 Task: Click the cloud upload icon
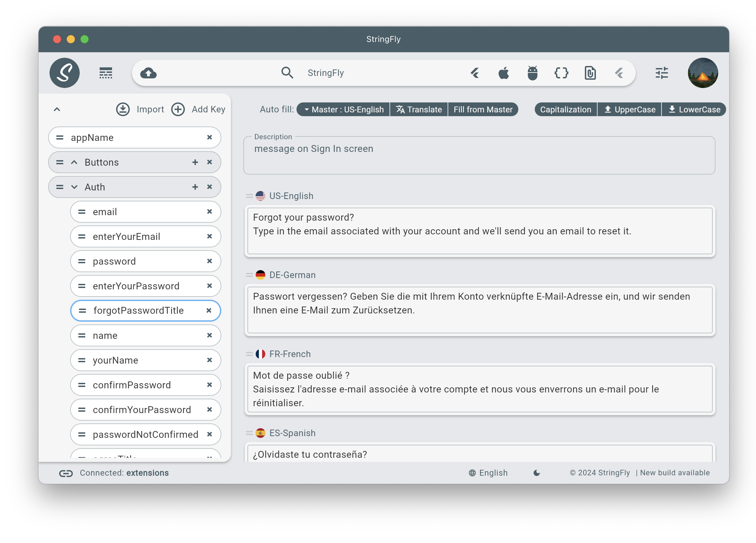click(x=148, y=73)
